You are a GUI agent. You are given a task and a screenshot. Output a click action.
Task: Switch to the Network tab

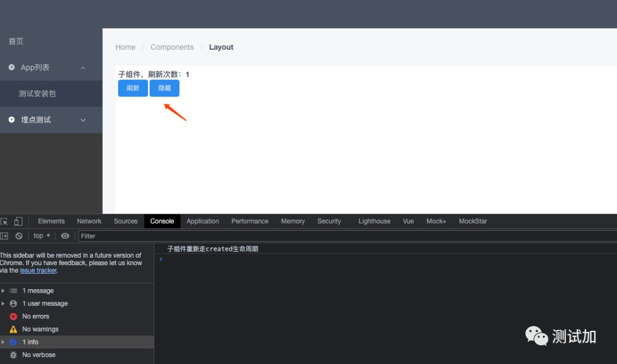click(89, 221)
